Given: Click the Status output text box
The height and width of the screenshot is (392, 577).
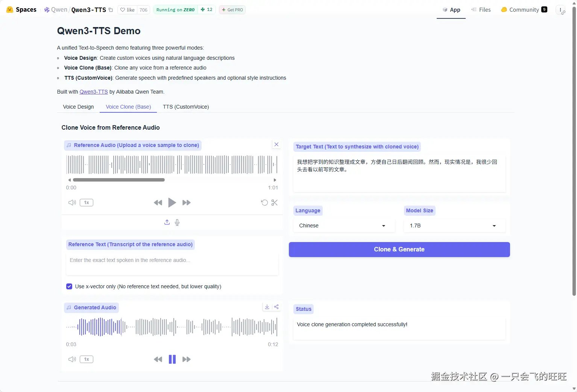Looking at the screenshot, I should click(x=399, y=329).
